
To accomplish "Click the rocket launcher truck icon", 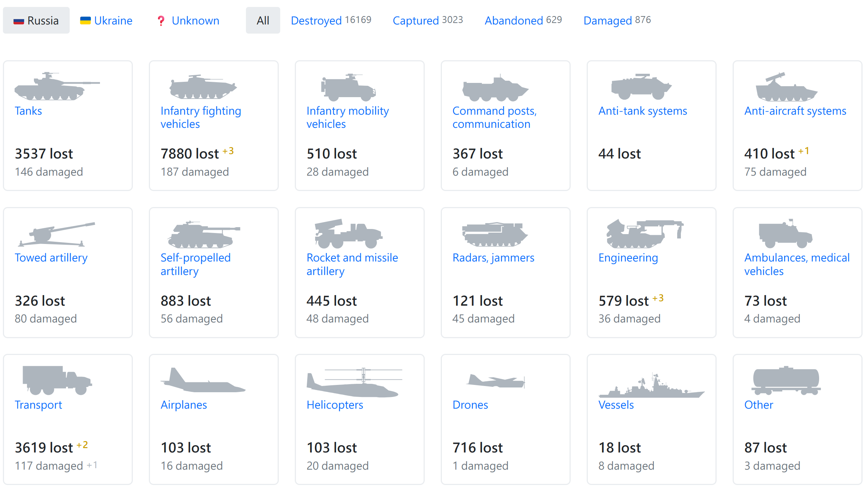I will 348,234.
